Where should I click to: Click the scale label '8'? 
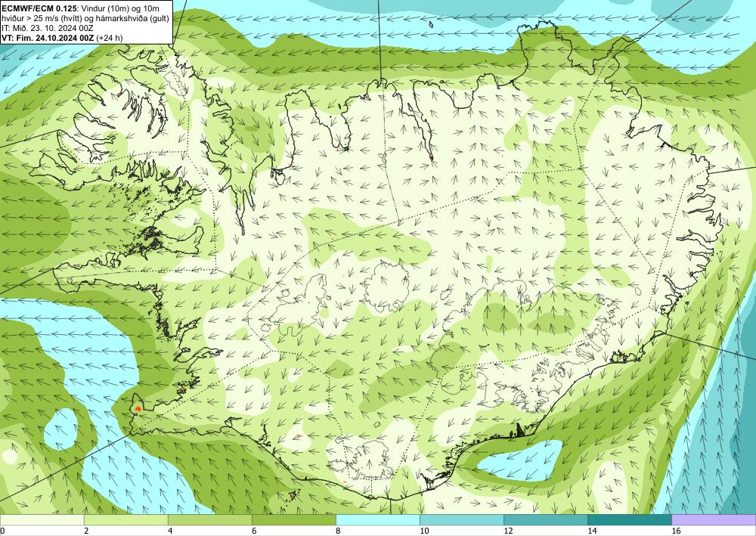point(338,531)
